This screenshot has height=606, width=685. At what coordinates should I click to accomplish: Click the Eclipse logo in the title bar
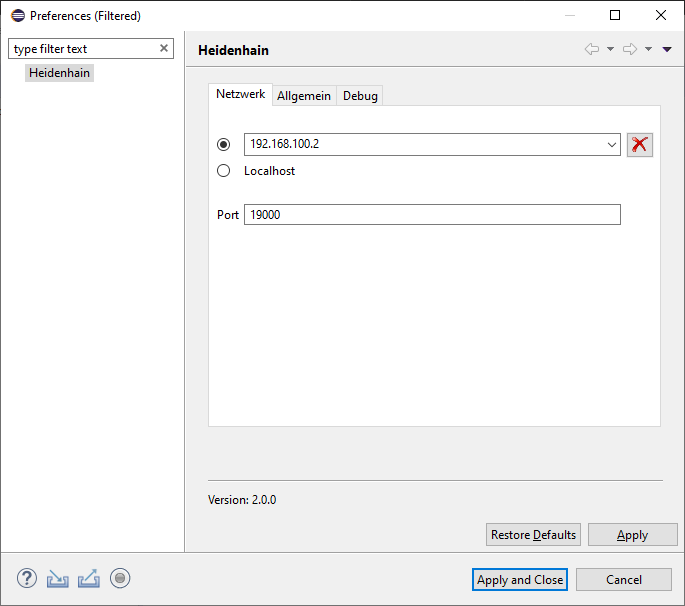pyautogui.click(x=18, y=16)
